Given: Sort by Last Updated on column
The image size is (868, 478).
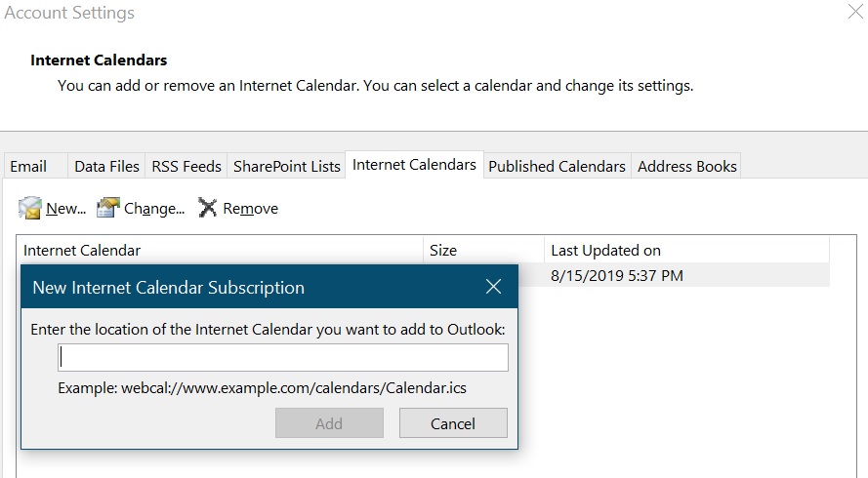Looking at the screenshot, I should (x=686, y=250).
